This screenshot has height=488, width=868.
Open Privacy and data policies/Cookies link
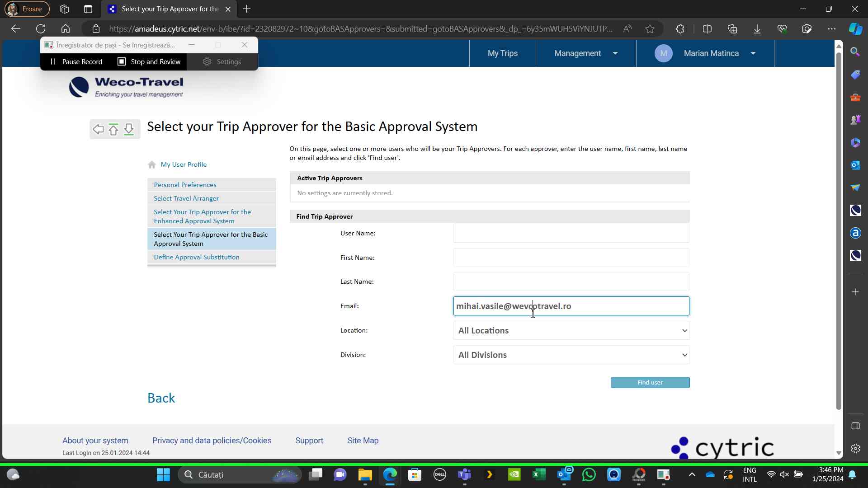(212, 441)
